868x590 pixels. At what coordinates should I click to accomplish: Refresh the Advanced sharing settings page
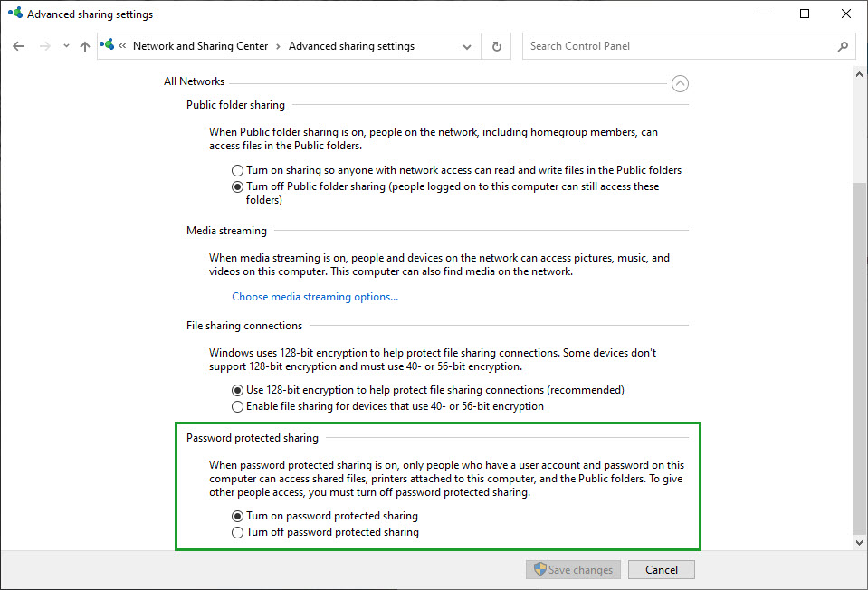pyautogui.click(x=495, y=45)
